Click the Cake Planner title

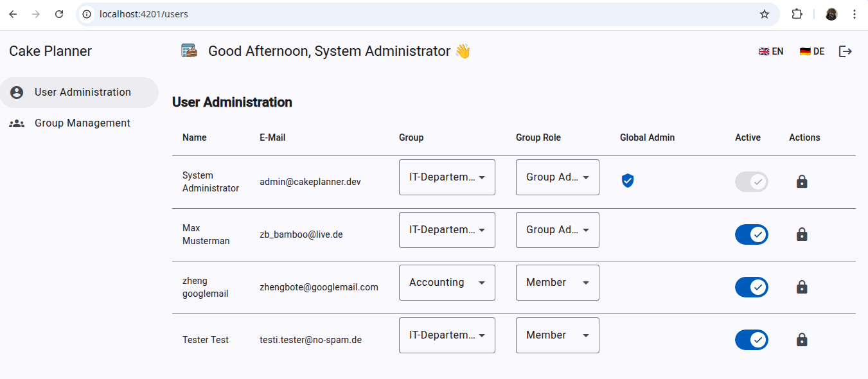50,51
